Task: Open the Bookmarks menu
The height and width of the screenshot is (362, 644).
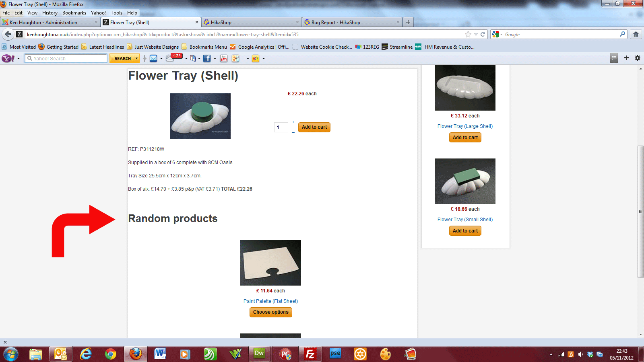Action: (74, 13)
